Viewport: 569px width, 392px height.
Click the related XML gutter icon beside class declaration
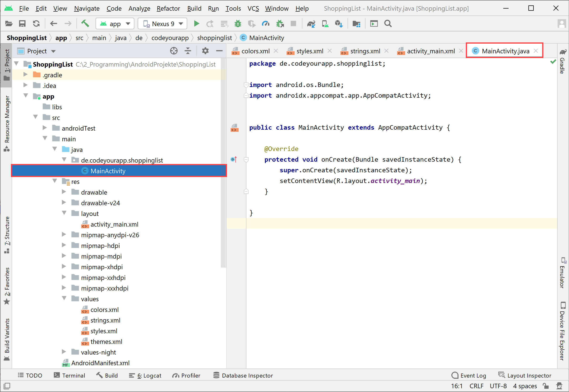click(x=235, y=128)
